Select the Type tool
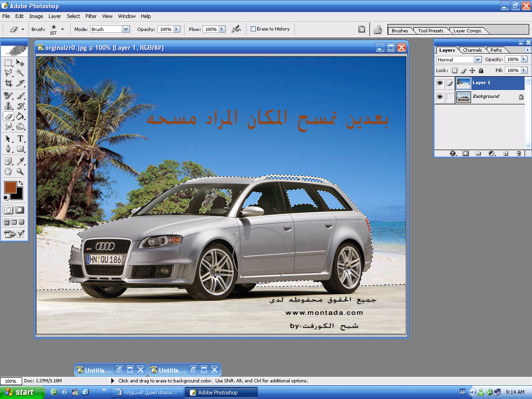This screenshot has height=399, width=532. tap(20, 139)
